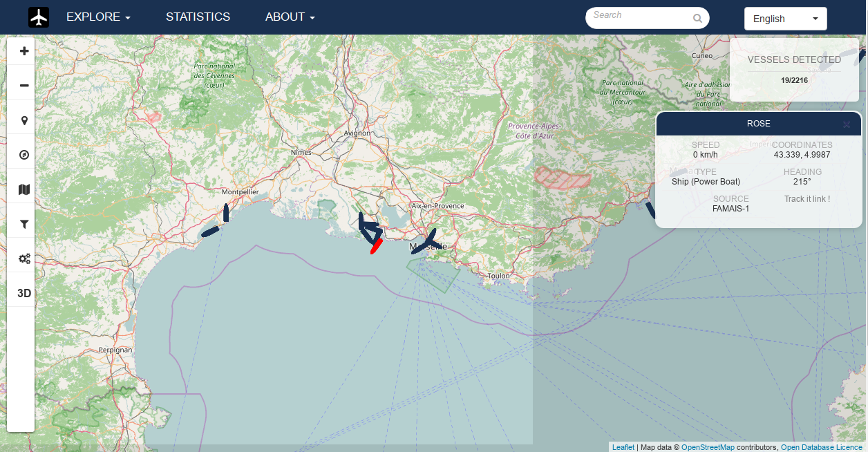Click the Track it link for ROSE

click(806, 198)
